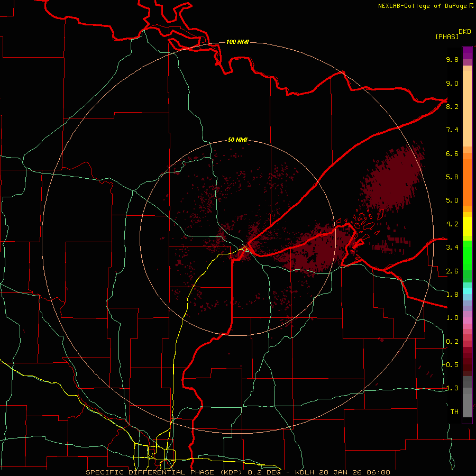Click the 7.4 value on the color scale
Viewport: 476px width, 476px height.
tap(452, 130)
